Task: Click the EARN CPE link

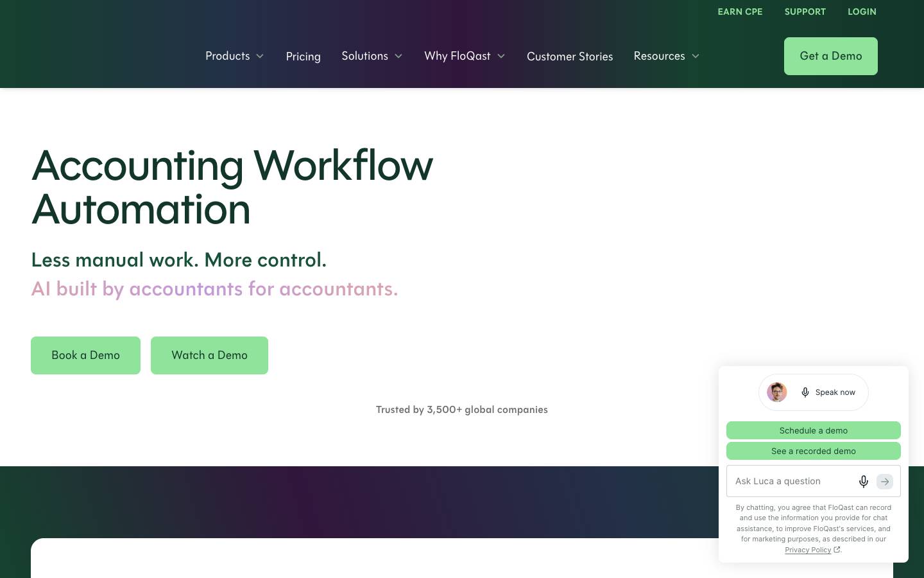Action: click(x=740, y=12)
